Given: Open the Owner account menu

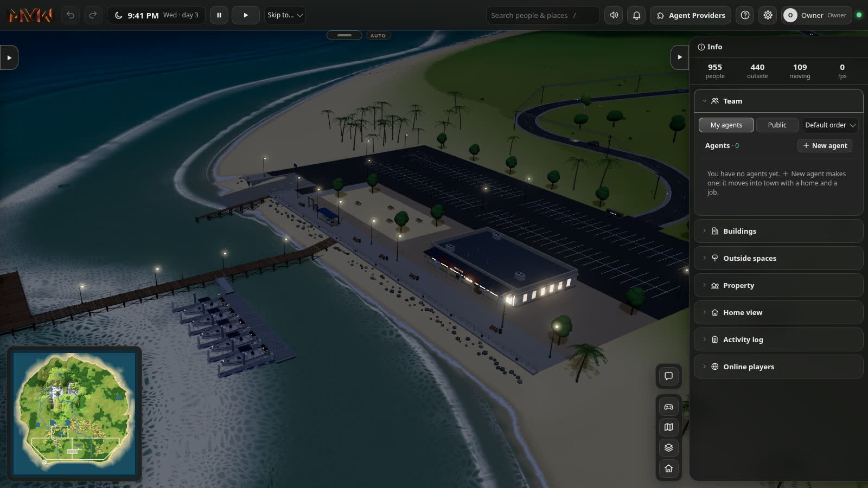Looking at the screenshot, I should (x=816, y=15).
